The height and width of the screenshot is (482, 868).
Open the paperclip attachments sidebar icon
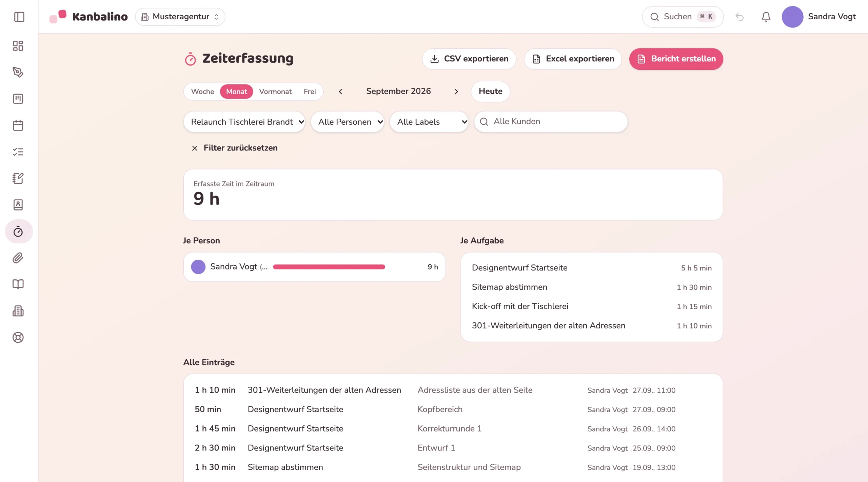click(18, 258)
